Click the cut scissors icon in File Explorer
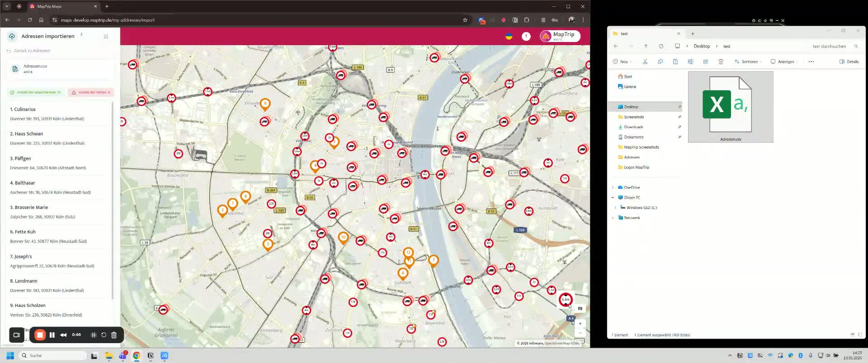 pos(645,61)
